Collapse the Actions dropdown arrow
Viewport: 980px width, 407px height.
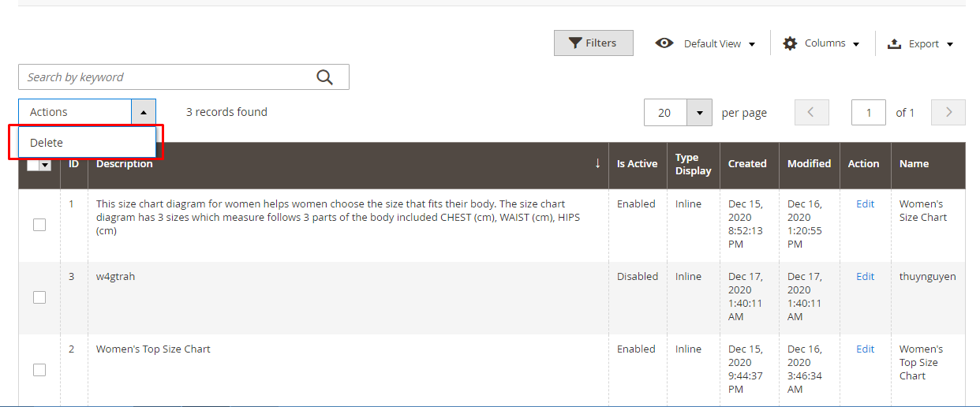[144, 113]
